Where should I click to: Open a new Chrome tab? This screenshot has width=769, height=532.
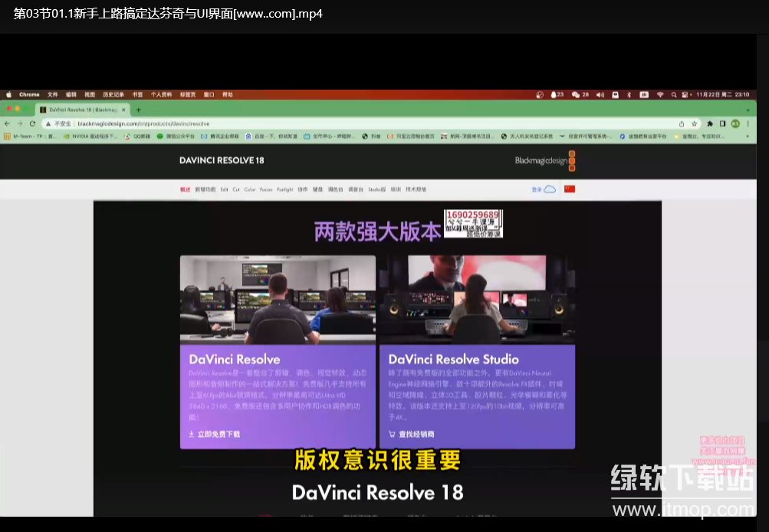tap(138, 110)
